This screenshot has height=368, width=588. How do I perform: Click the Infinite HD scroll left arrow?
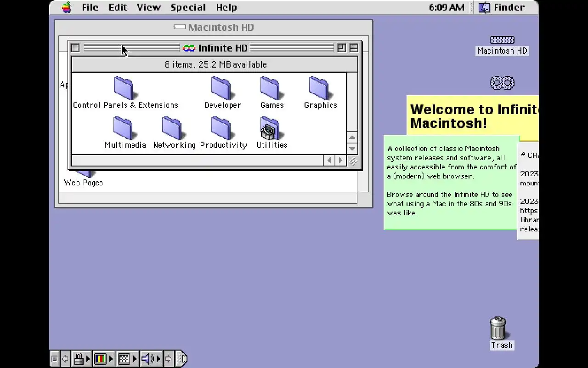(329, 161)
